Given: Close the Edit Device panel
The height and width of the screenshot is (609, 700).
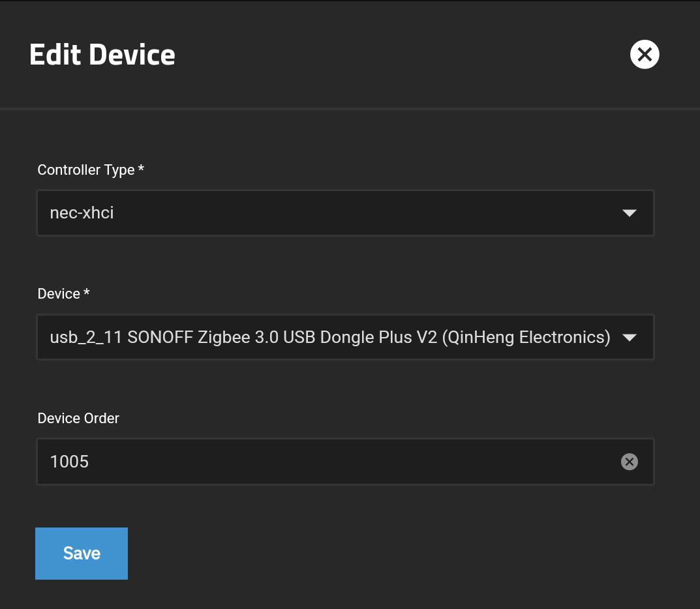Looking at the screenshot, I should click(645, 55).
